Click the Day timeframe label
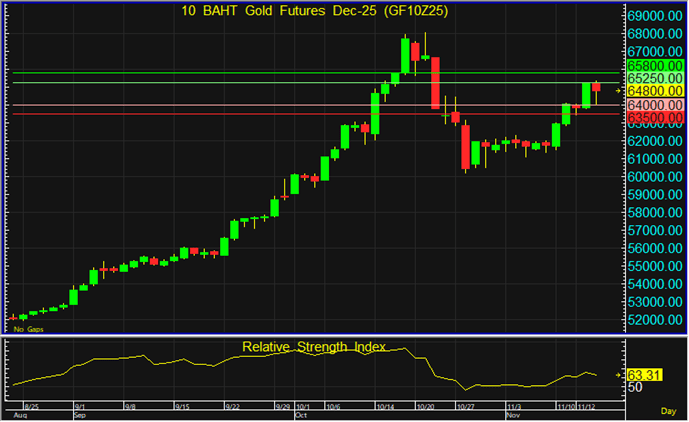 click(668, 411)
